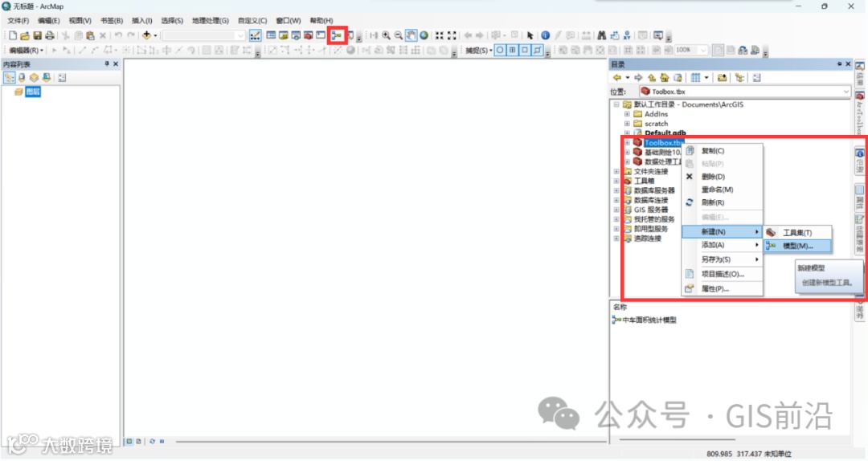Choose 工具集(T) in the submenu
The height and width of the screenshot is (461, 868).
click(x=798, y=233)
